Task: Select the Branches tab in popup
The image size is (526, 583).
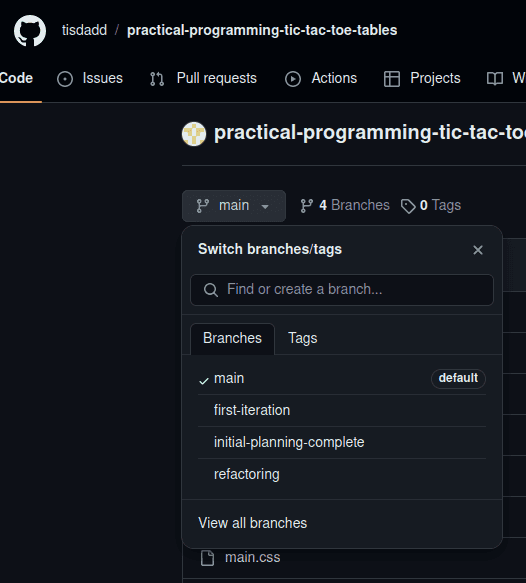Action: pyautogui.click(x=232, y=338)
